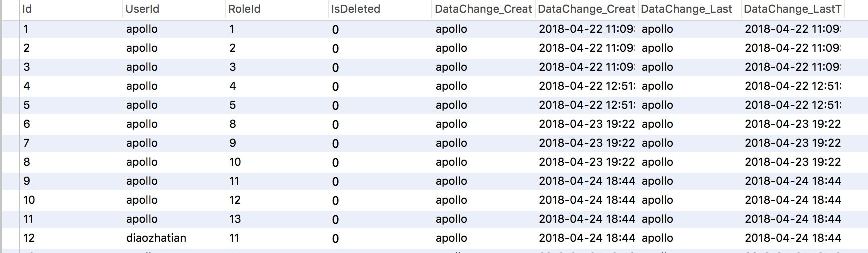Click the first DataChange_Creat cell in row Id 2
This screenshot has height=253, width=868.
(x=451, y=48)
